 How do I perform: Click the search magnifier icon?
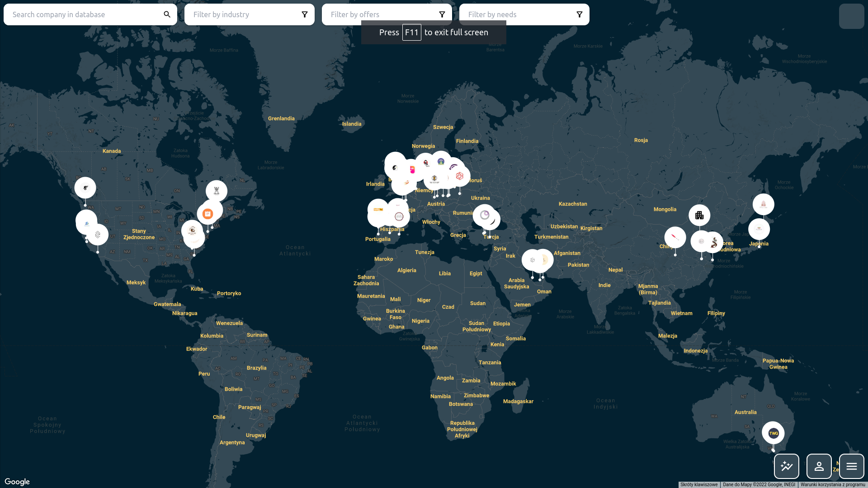(x=167, y=14)
